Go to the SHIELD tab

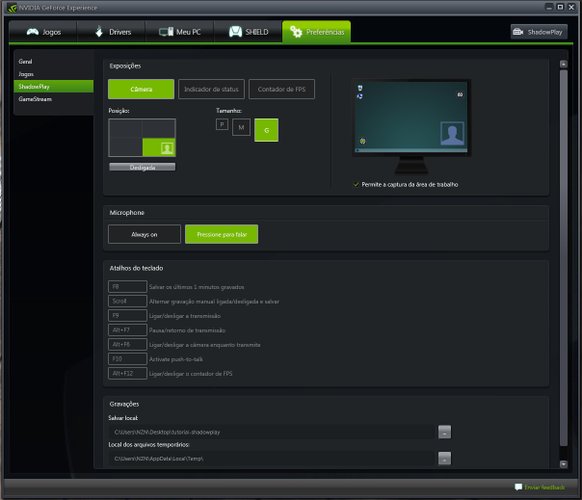click(248, 32)
